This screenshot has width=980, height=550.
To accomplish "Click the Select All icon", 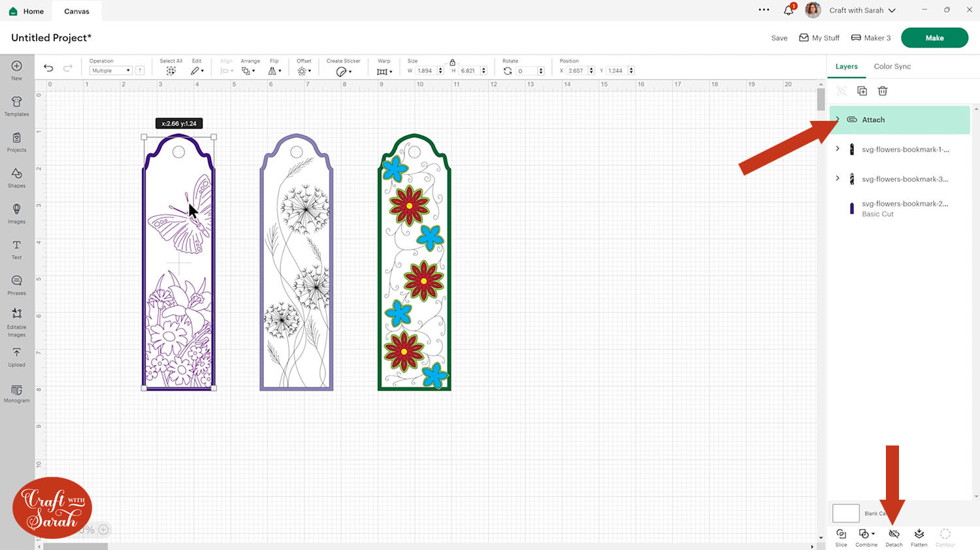I will [171, 71].
